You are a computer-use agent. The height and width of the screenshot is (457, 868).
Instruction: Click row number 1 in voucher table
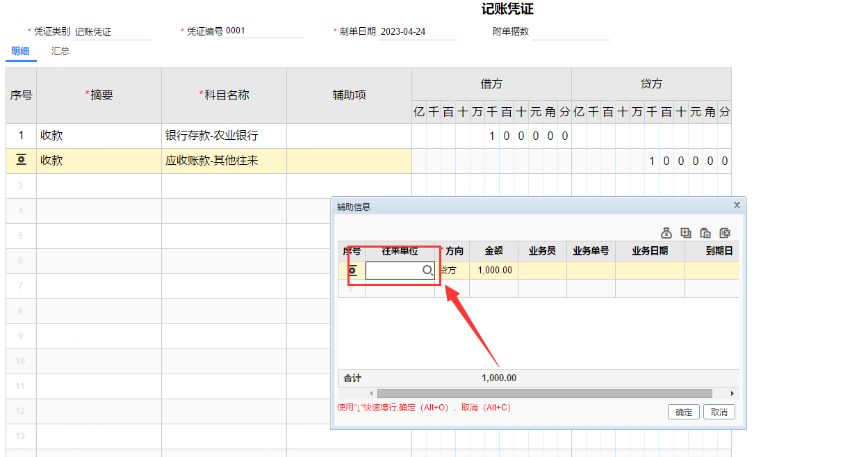(x=21, y=136)
